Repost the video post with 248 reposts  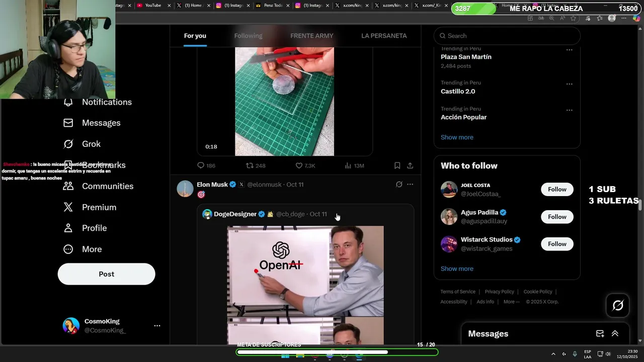point(256,165)
